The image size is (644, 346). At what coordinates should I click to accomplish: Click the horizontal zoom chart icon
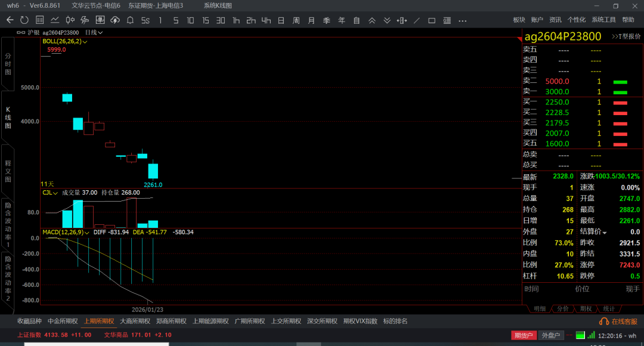pyautogui.click(x=402, y=20)
